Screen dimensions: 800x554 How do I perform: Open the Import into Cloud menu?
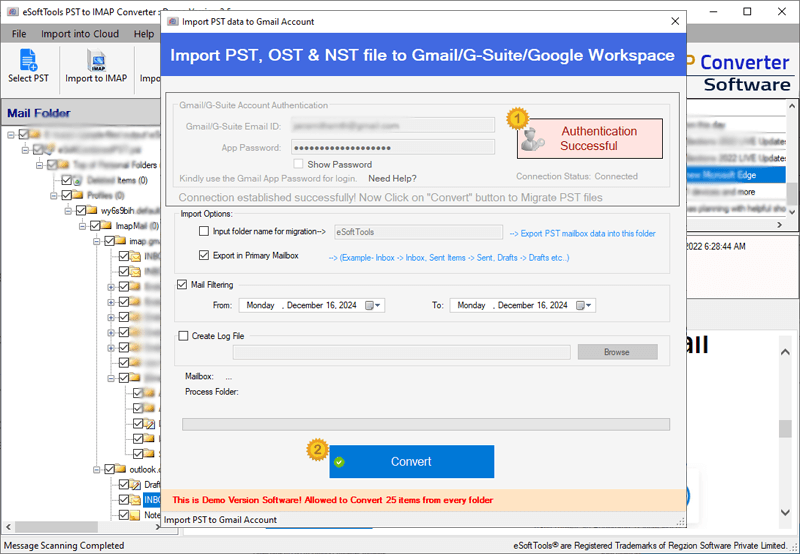pos(80,34)
